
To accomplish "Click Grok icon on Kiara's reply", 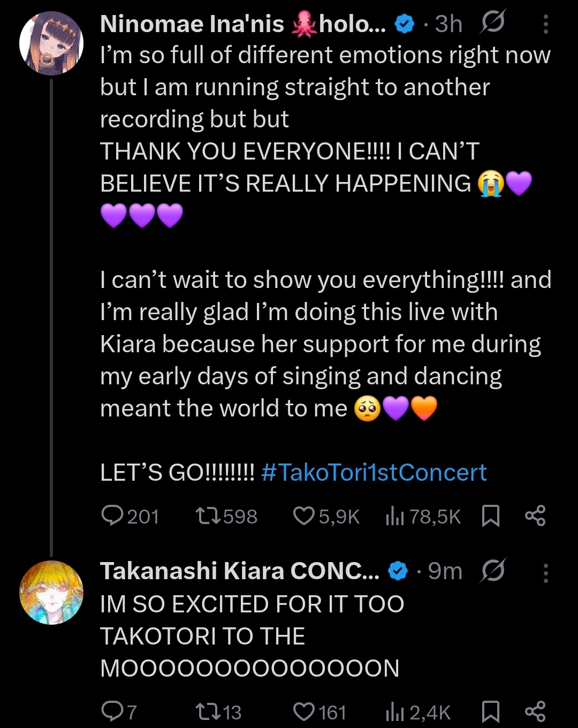I will (x=492, y=572).
